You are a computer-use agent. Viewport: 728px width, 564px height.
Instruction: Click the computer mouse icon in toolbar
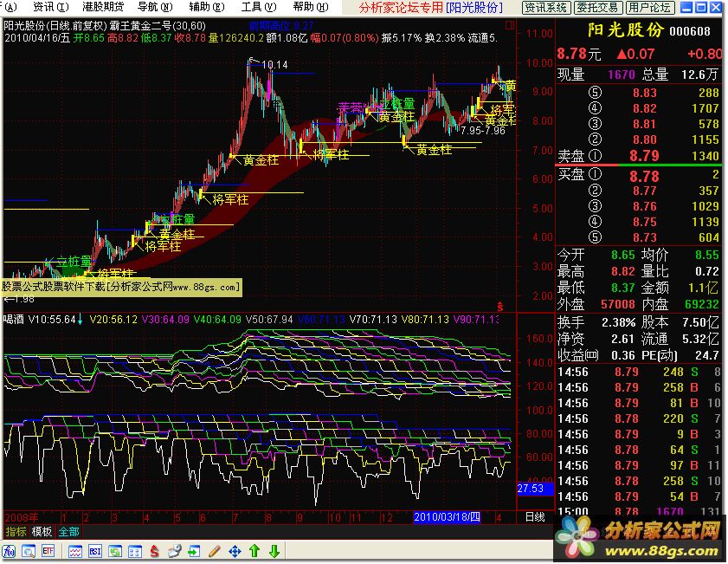[175, 552]
